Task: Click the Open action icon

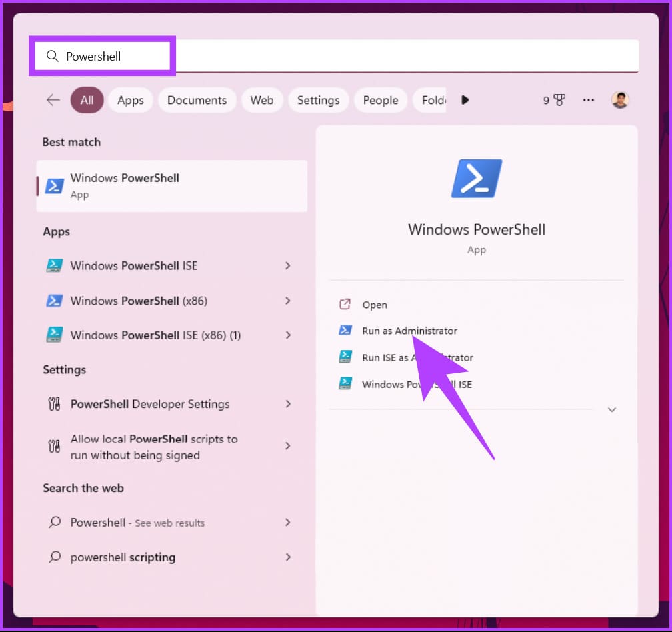Action: click(x=345, y=304)
